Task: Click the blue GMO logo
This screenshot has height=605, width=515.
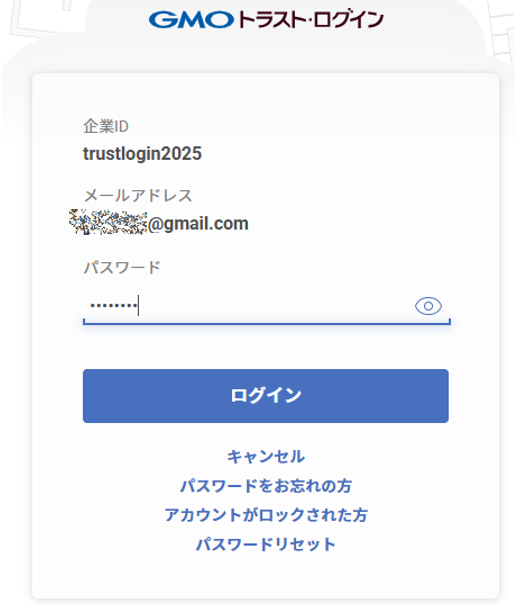Action: [191, 20]
